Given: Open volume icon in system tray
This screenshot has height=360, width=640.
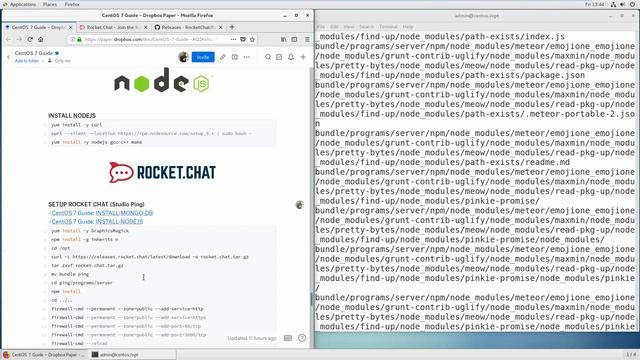Looking at the screenshot, I should click(x=622, y=4).
